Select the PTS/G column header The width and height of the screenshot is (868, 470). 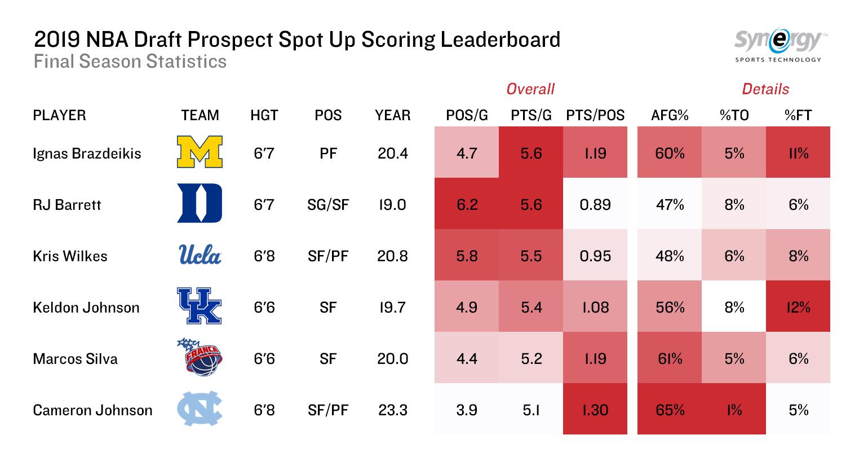tap(530, 116)
